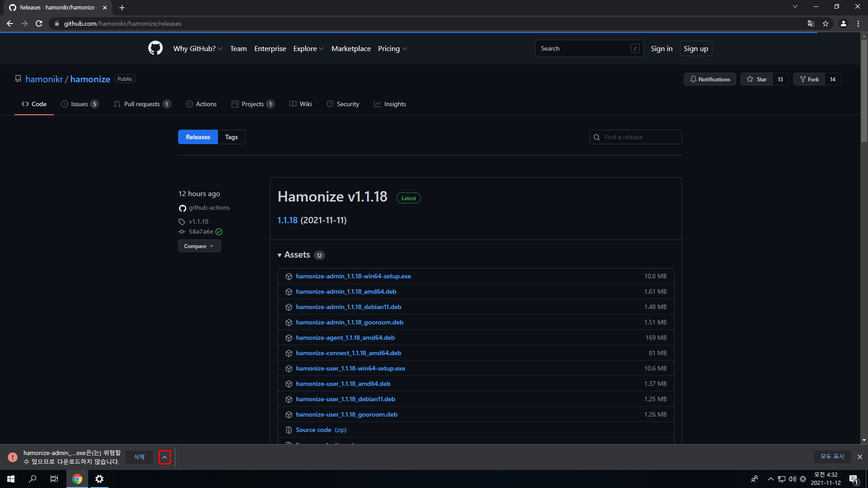868x488 pixels.
Task: Click the Enterprise nav link
Action: pyautogui.click(x=270, y=48)
